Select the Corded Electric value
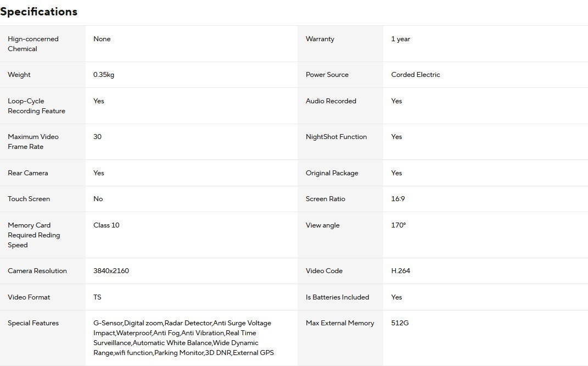Viewport: 588px width, 366px height. (x=416, y=75)
